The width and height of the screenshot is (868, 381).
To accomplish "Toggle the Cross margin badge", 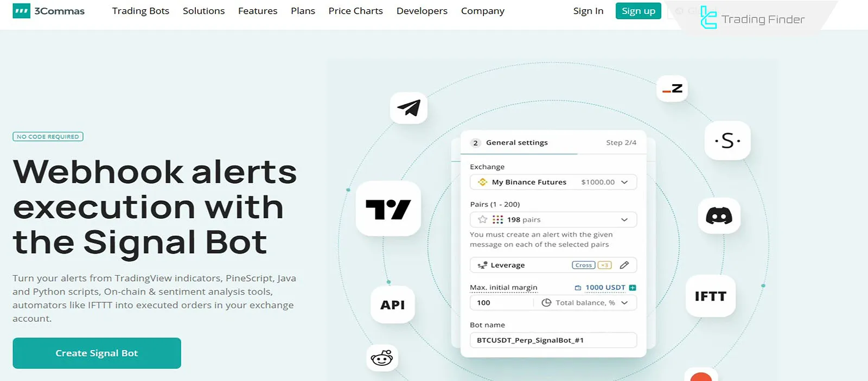I will 583,265.
